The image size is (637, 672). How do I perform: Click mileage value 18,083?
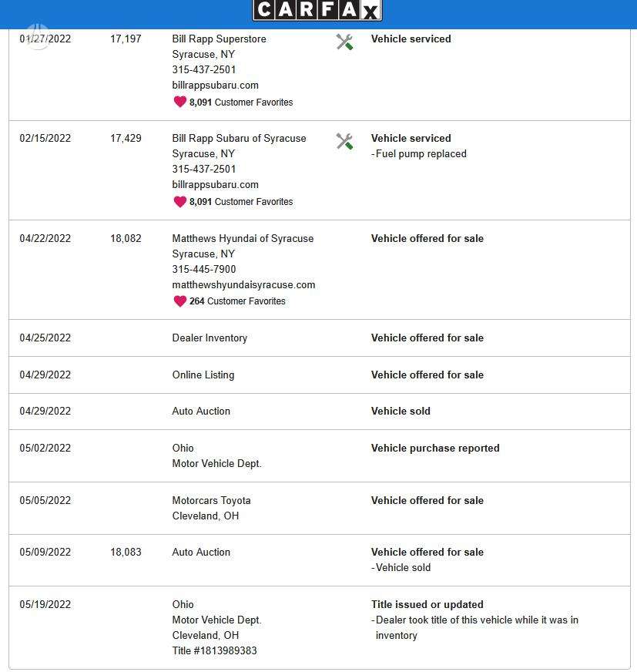tap(126, 552)
